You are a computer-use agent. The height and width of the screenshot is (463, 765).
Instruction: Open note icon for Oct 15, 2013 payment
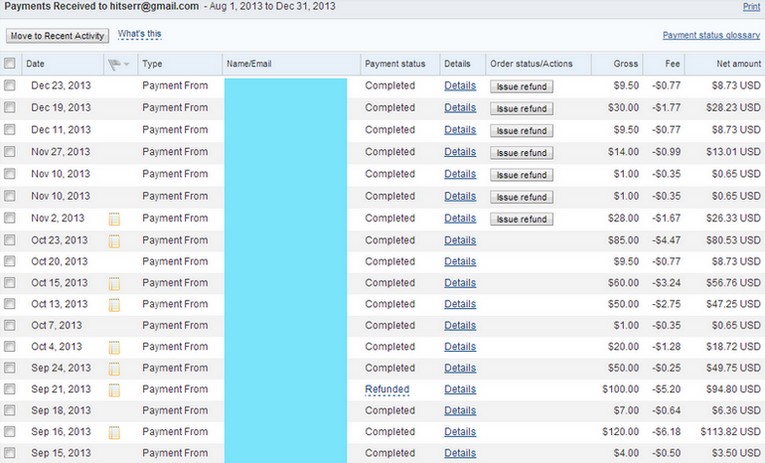click(114, 284)
